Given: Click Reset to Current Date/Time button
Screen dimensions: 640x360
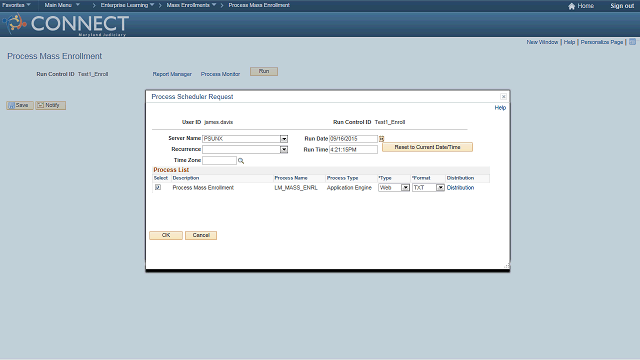Looking at the screenshot, I should pyautogui.click(x=427, y=147).
